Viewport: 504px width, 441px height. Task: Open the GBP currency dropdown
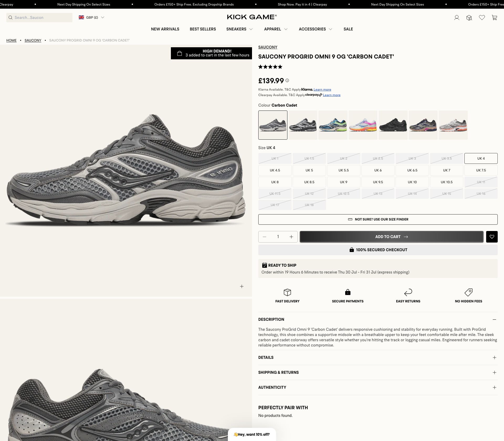pyautogui.click(x=92, y=17)
